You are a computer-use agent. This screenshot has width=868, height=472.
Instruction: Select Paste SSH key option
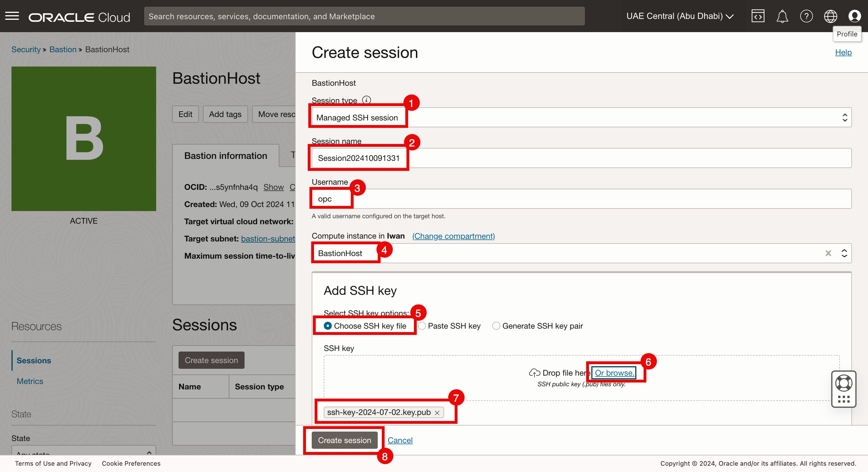point(422,326)
